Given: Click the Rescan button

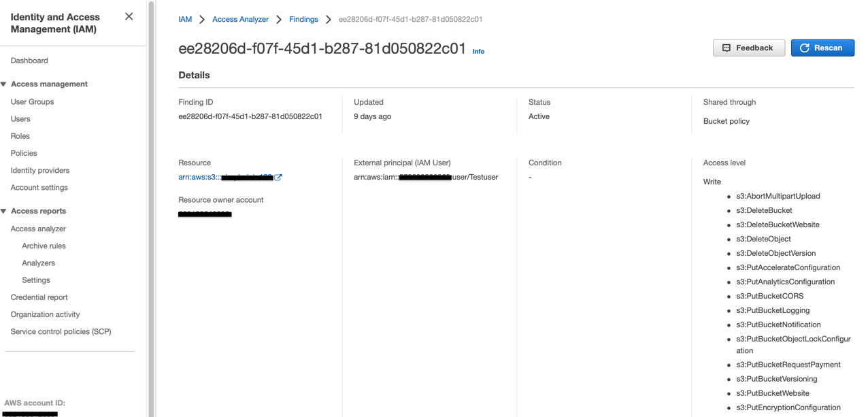Looking at the screenshot, I should [x=822, y=48].
